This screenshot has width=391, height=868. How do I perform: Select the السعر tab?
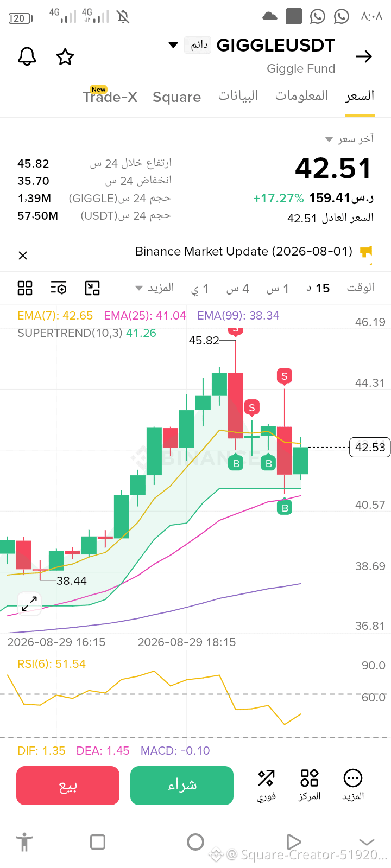(x=360, y=96)
